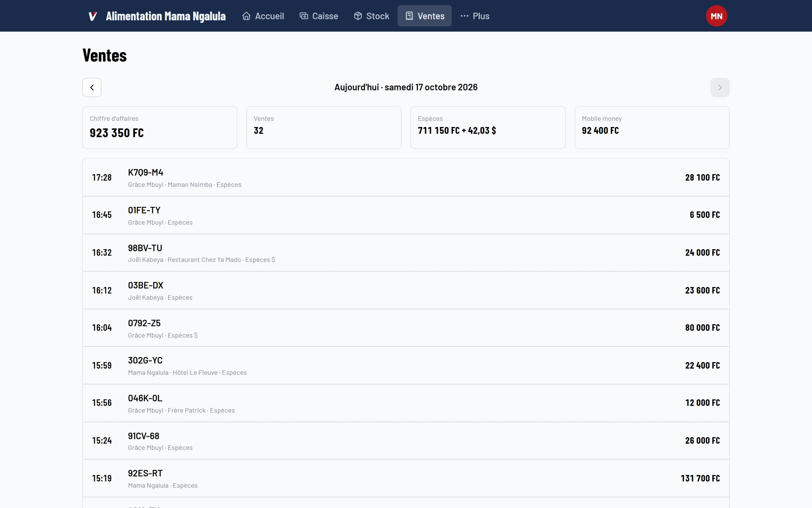Open sale 92ES-RT
The image size is (812, 508).
pyautogui.click(x=406, y=478)
